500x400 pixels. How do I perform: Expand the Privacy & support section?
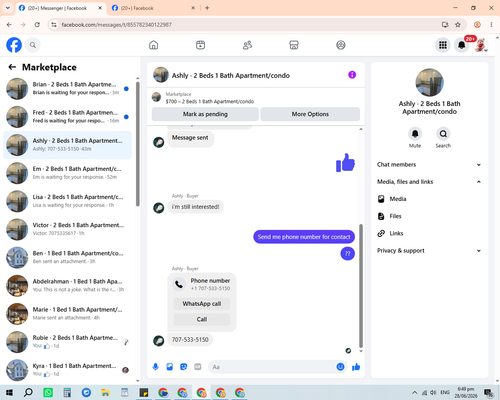point(429,251)
